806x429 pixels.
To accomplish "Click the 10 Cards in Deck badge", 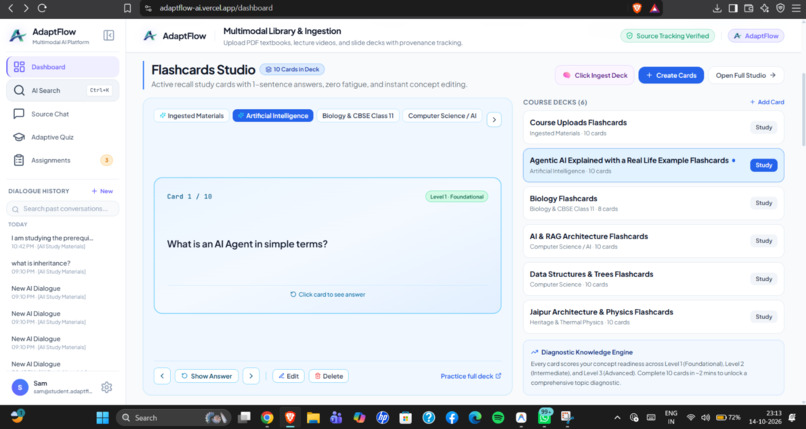I will (x=292, y=69).
